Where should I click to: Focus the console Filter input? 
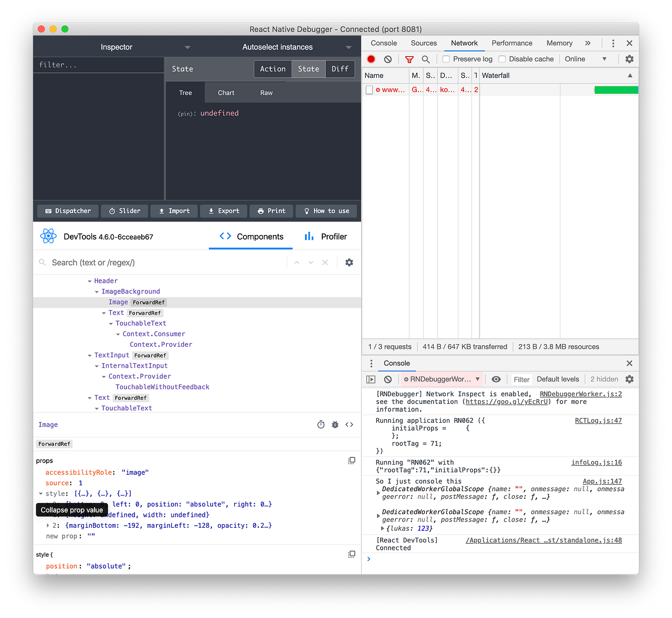(x=522, y=379)
